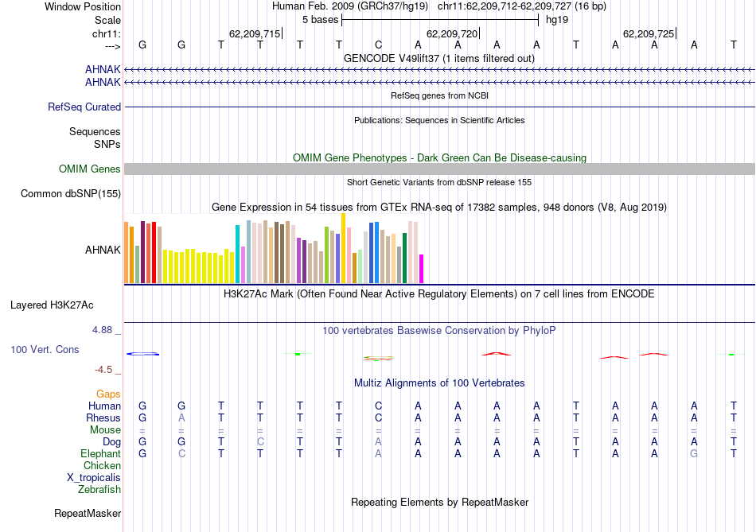Open 100 vertebrates Basewise Conservation by PhyloP title
This screenshot has height=532, width=756.
[439, 331]
